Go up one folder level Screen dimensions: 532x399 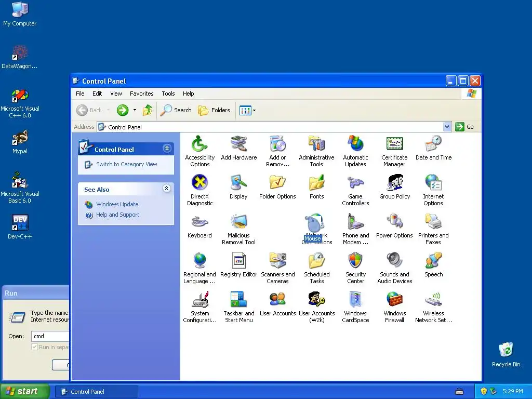(x=147, y=110)
